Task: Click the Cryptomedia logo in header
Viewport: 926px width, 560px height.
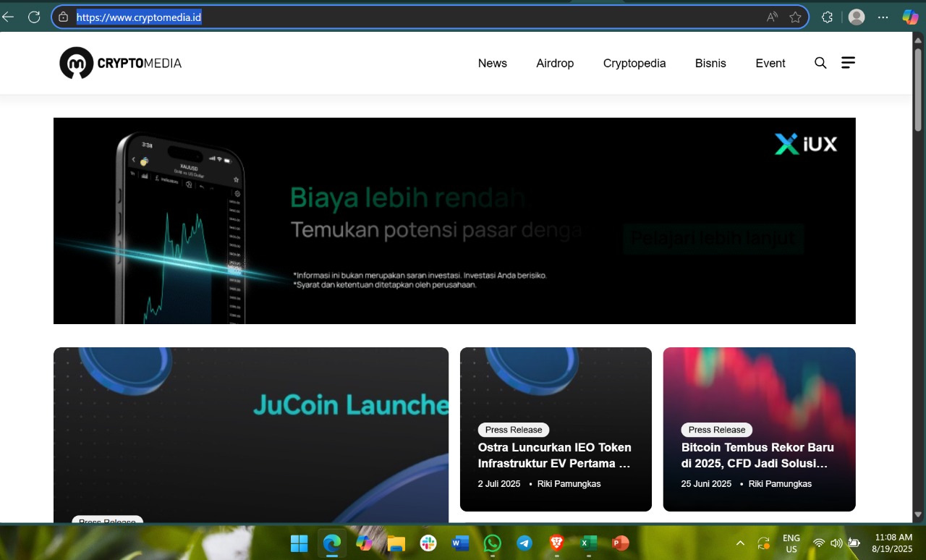Action: pyautogui.click(x=121, y=63)
